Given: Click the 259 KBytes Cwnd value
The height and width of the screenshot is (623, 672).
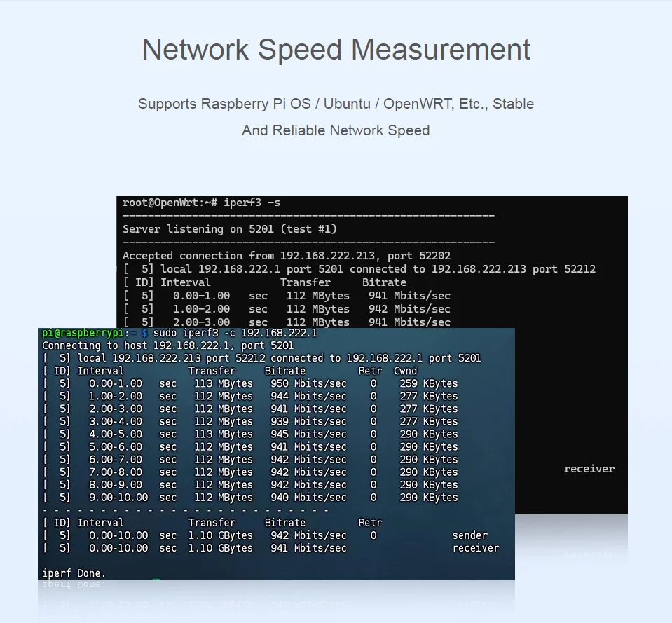Looking at the screenshot, I should [429, 383].
